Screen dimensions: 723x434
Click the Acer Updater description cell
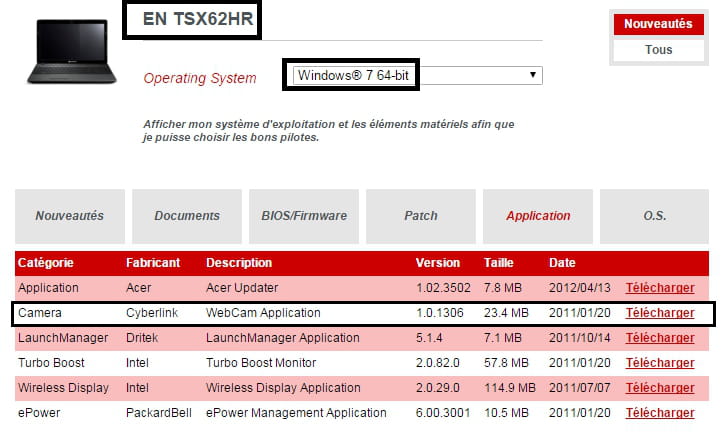coord(242,288)
